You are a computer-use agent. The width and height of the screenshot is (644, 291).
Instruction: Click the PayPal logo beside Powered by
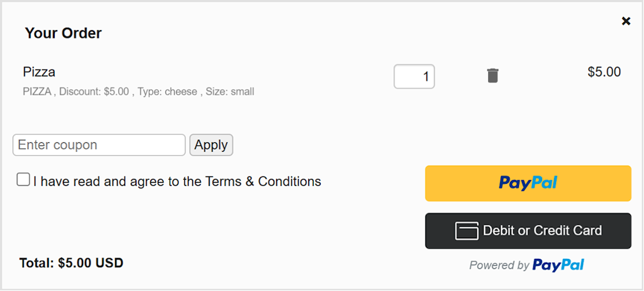558,265
